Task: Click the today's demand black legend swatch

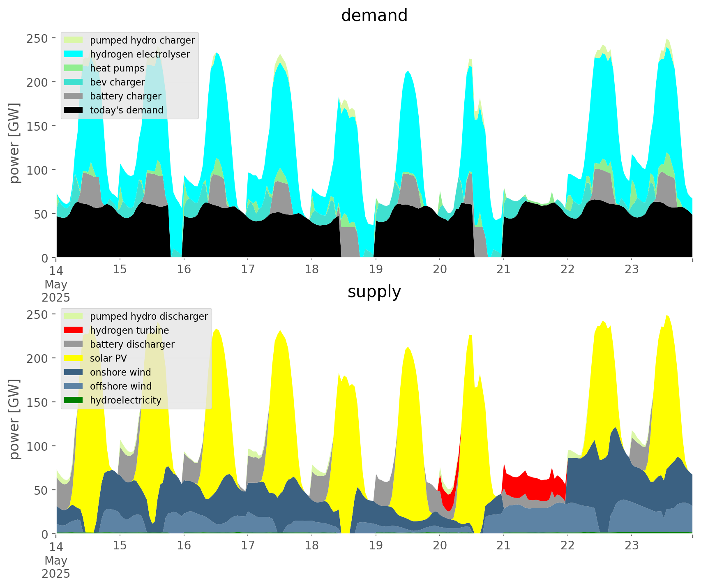Action: click(74, 110)
